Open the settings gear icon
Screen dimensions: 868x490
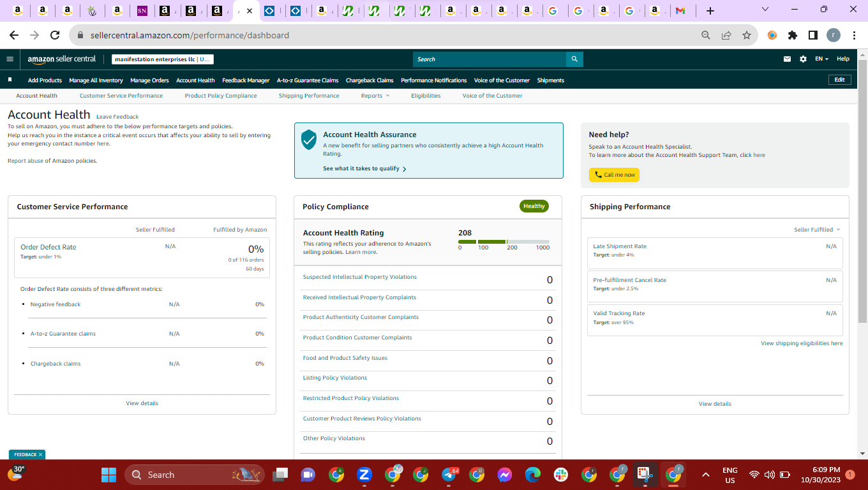click(803, 59)
